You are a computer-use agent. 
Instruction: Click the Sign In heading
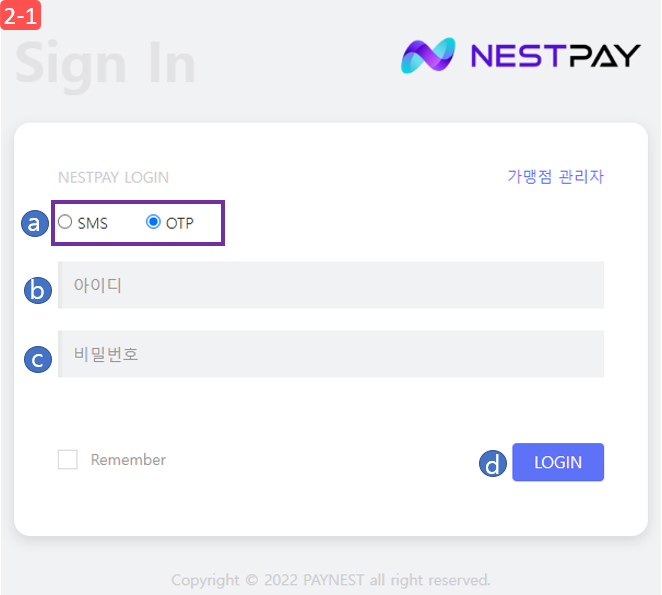coord(105,64)
